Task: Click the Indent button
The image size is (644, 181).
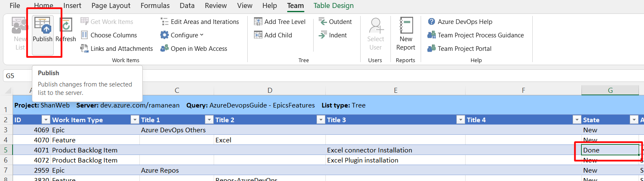Action: [332, 35]
